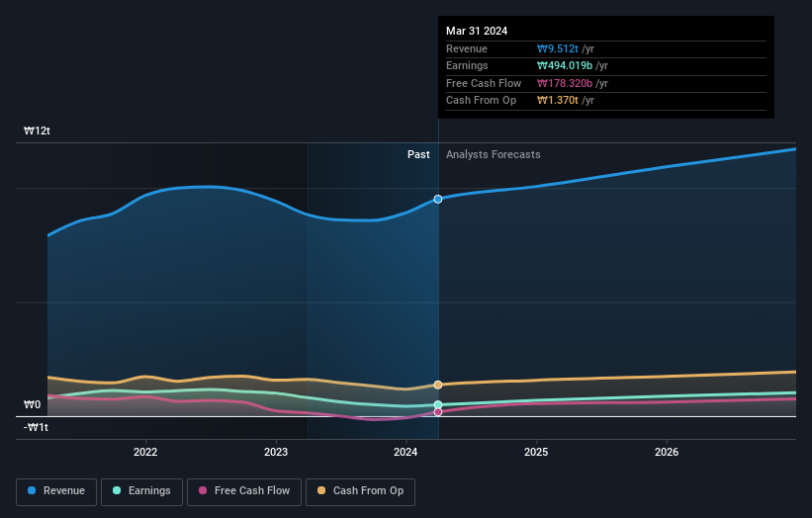Screen dimensions: 812x518
Task: Select the 2025 x-axis label
Action: pos(536,453)
